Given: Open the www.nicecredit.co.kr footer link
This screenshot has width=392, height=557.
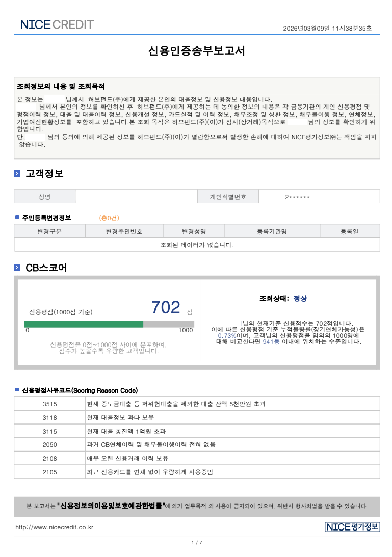Looking at the screenshot, I should point(54,527).
